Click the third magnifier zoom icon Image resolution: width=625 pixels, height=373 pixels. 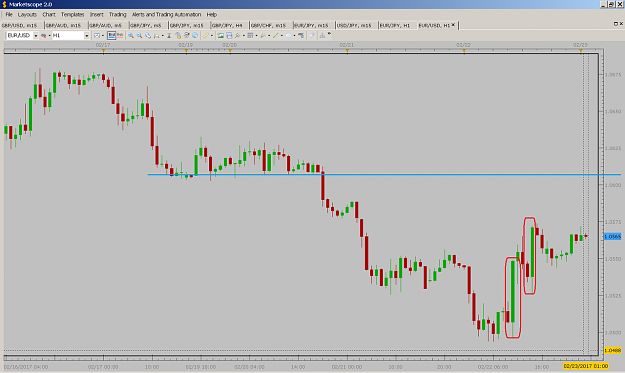(x=148, y=35)
